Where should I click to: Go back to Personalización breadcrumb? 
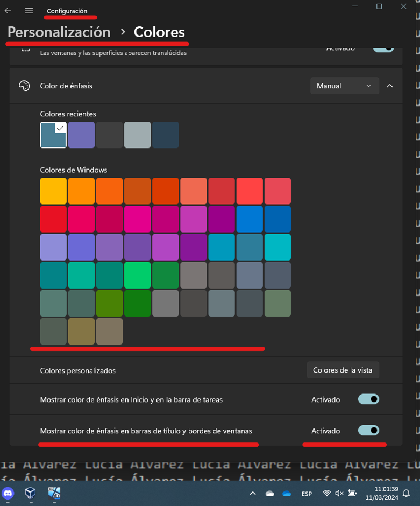[59, 32]
